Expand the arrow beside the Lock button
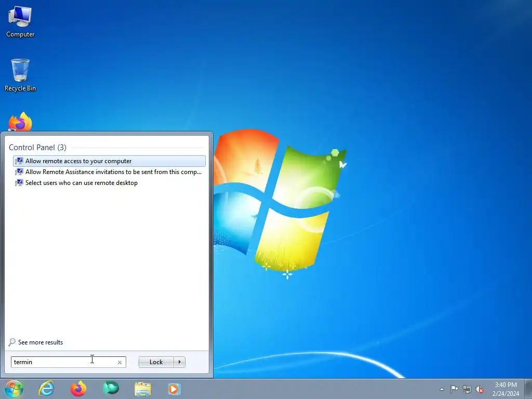The image size is (532, 399). (179, 362)
